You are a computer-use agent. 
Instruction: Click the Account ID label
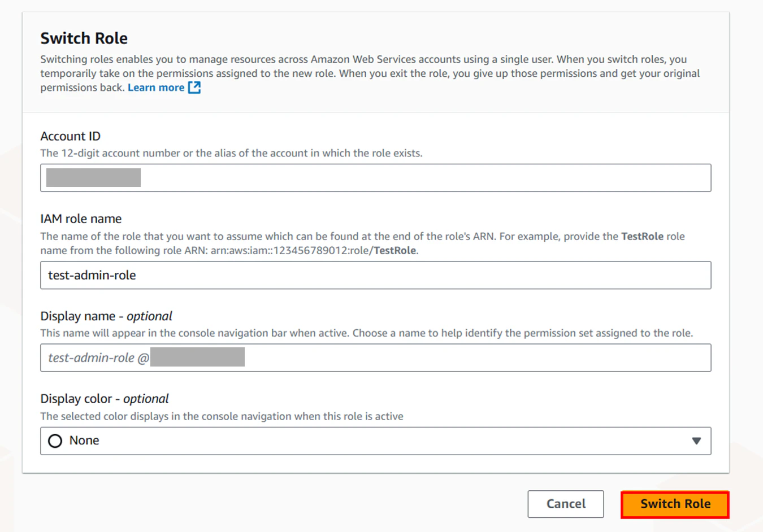(x=71, y=136)
